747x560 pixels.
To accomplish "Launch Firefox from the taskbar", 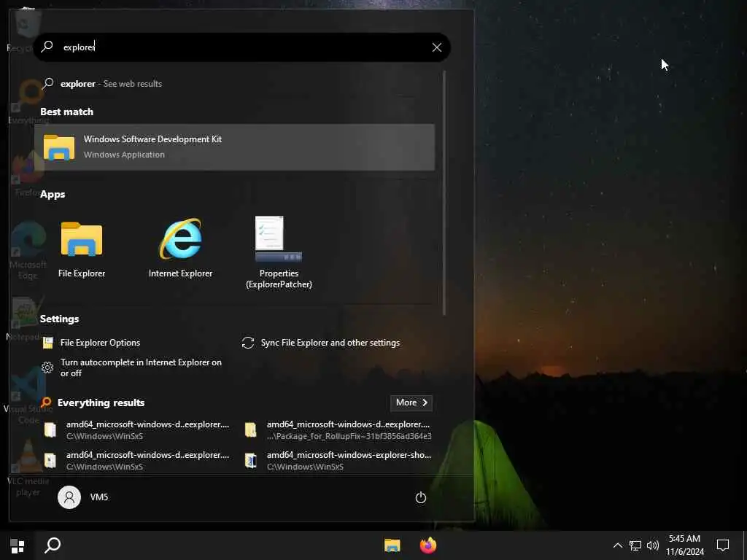I will click(427, 545).
